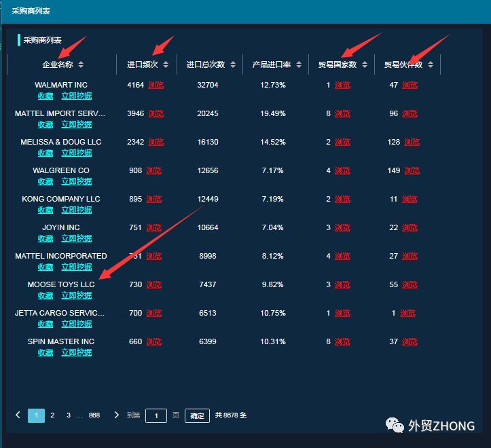Click 立即挖掘 under MATTEL INCORPORATED
Viewport: 491px width, 448px height.
coord(77,267)
